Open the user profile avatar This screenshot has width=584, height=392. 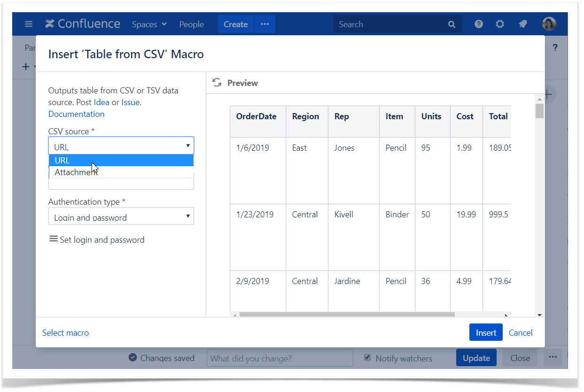tap(549, 24)
